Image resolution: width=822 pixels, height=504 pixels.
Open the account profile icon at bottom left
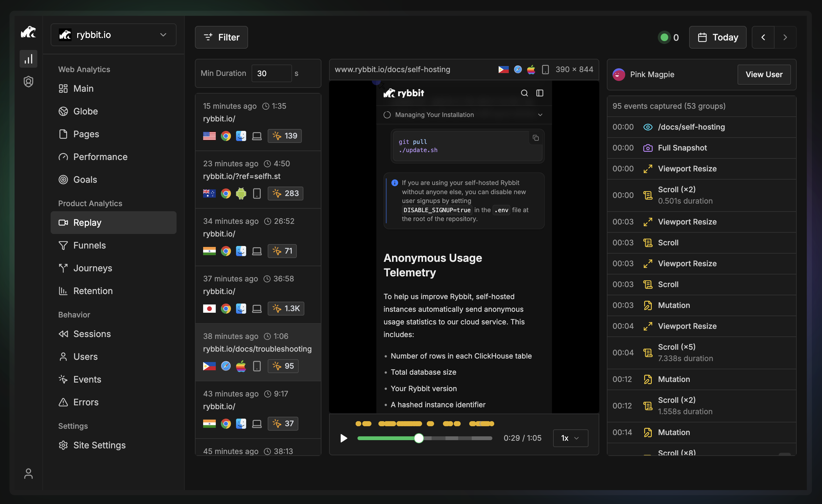click(x=28, y=474)
